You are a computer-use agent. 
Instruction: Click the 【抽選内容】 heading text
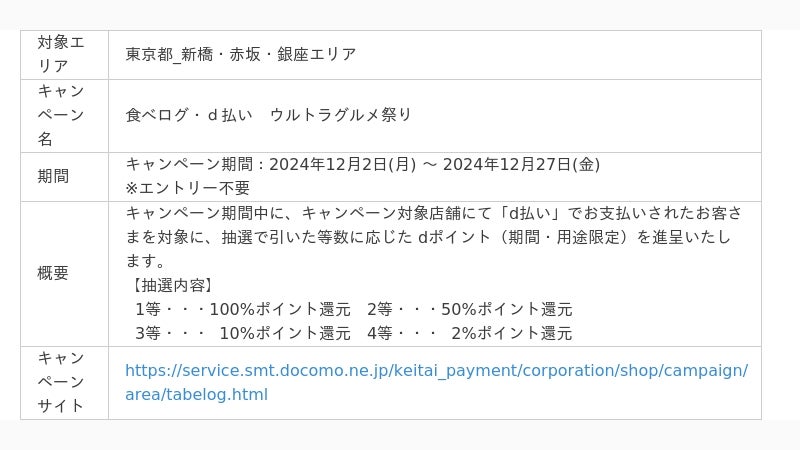[x=172, y=285]
